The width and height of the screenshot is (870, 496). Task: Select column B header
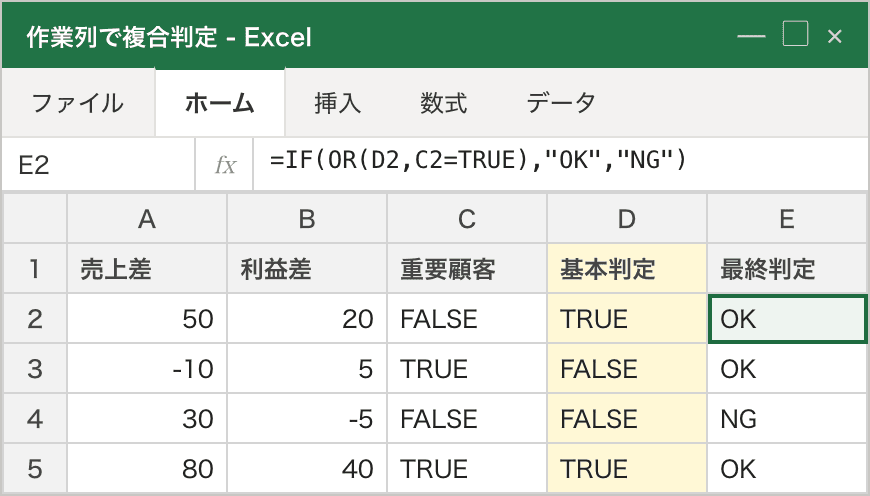click(x=307, y=219)
